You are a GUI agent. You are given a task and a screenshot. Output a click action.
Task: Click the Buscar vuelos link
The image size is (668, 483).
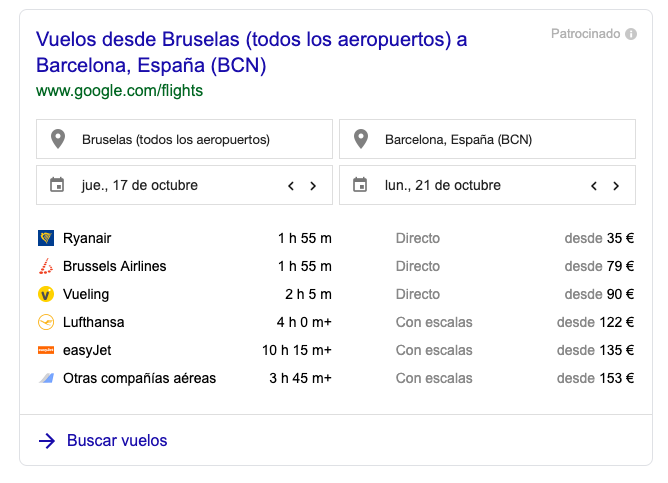(x=117, y=440)
